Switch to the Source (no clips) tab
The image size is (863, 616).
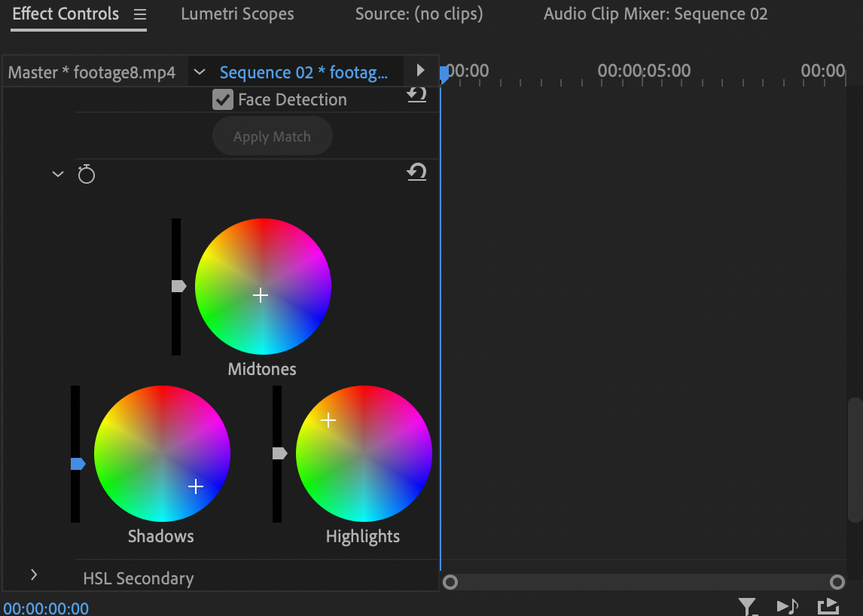419,14
